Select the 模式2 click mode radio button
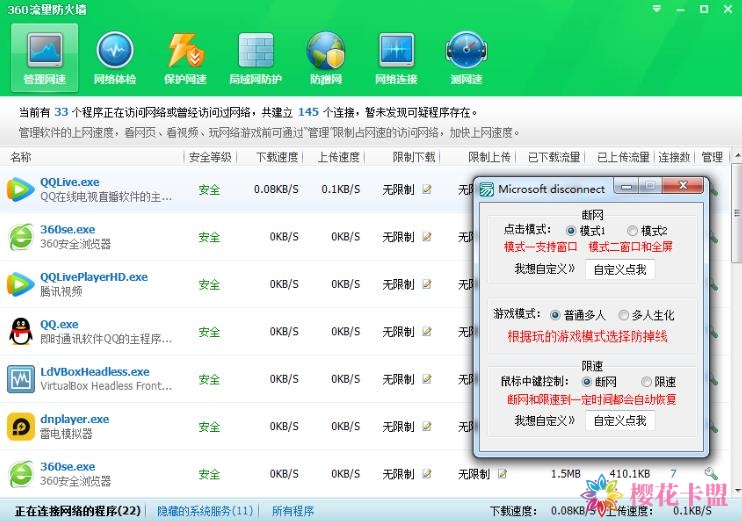 pyautogui.click(x=633, y=231)
